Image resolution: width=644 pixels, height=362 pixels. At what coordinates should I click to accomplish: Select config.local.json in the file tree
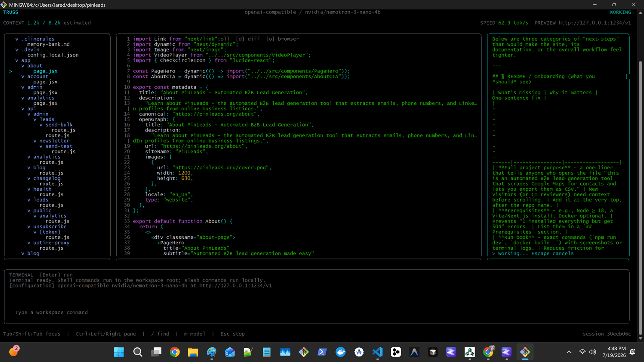coord(53,55)
